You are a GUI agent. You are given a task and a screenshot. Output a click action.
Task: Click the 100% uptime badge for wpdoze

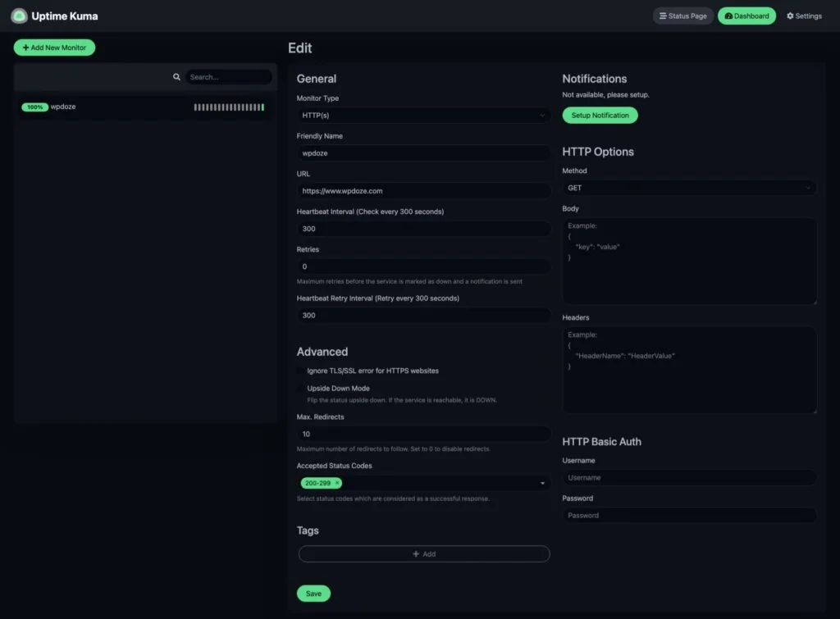(x=34, y=107)
